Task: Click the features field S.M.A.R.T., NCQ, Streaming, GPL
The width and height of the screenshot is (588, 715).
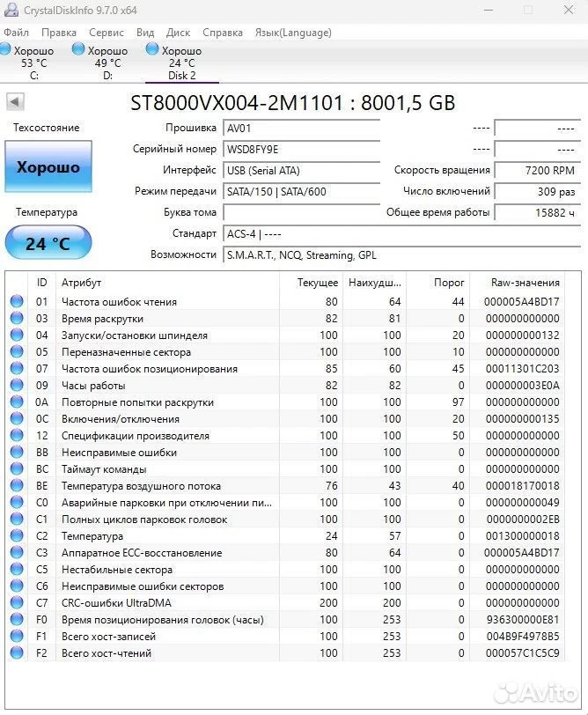Action: point(401,254)
